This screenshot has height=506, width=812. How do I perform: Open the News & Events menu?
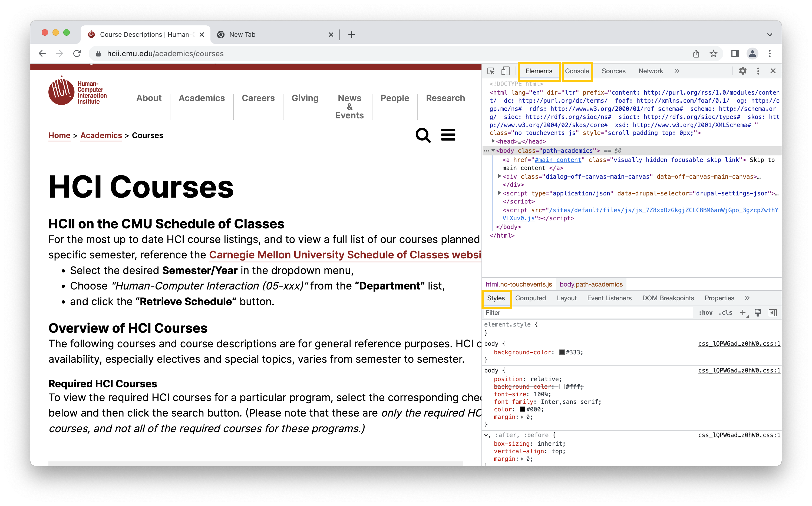click(x=349, y=106)
